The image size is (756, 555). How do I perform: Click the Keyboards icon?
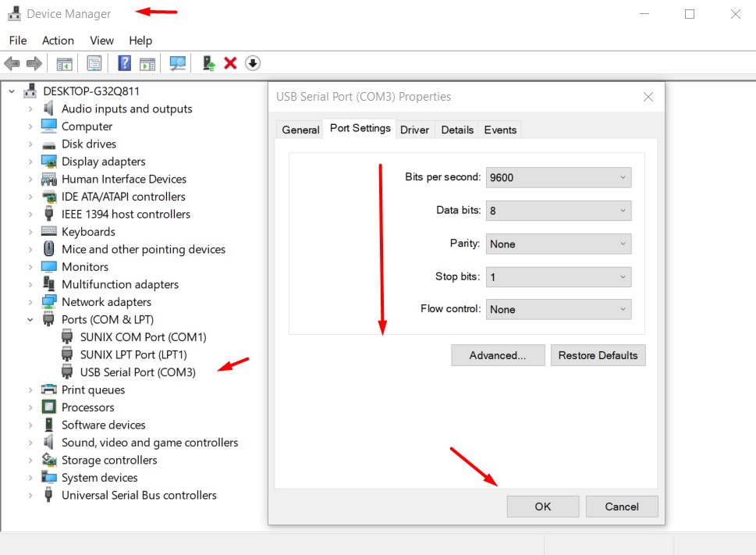pos(48,231)
